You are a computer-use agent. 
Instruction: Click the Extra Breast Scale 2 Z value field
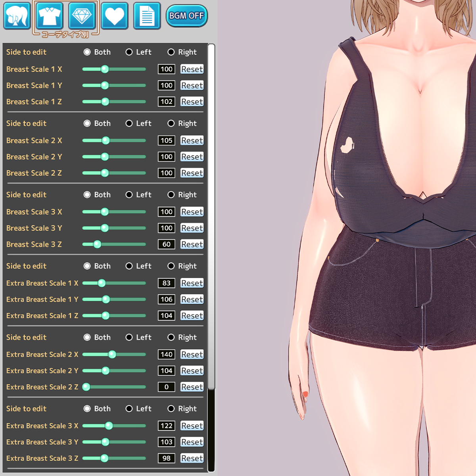[x=167, y=387]
